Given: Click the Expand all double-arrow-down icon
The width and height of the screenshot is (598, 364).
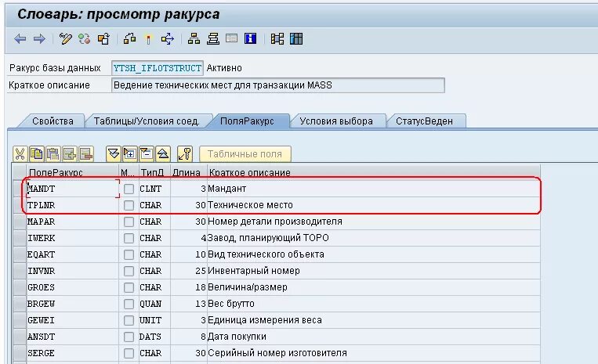Looking at the screenshot, I should click(114, 154).
